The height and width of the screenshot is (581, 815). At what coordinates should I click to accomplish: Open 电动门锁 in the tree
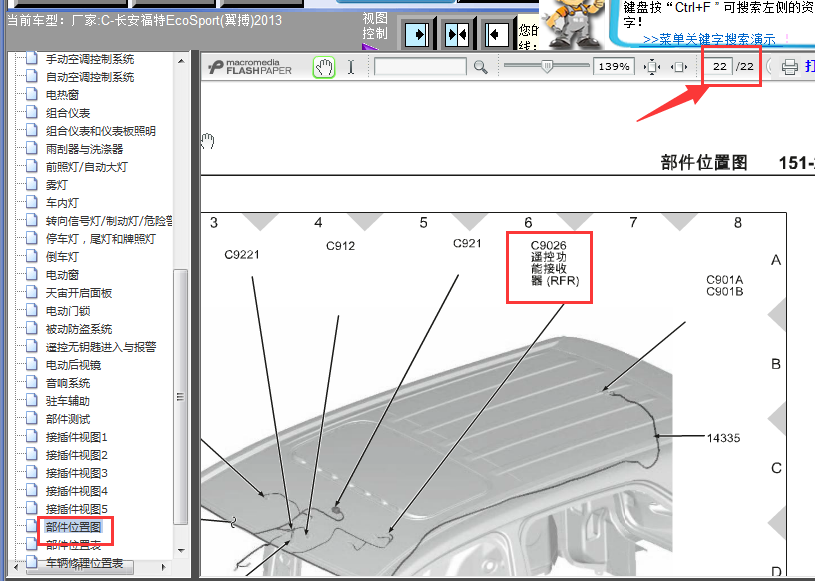click(x=68, y=311)
